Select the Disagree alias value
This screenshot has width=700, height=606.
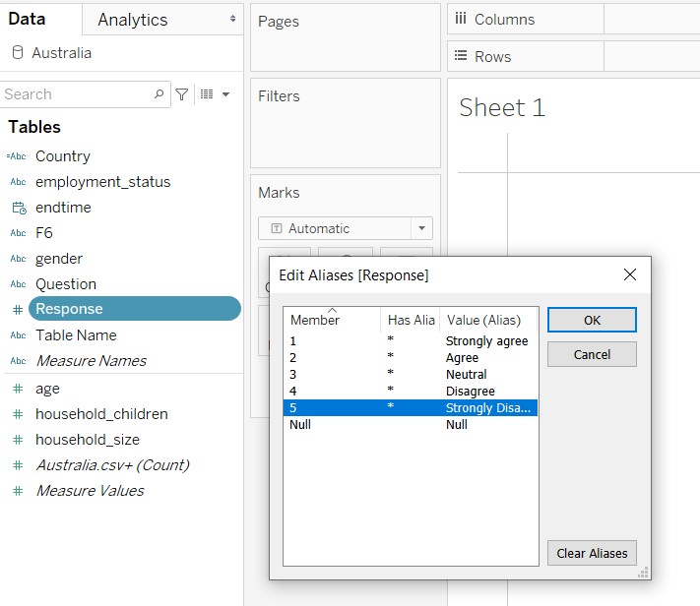pos(470,392)
